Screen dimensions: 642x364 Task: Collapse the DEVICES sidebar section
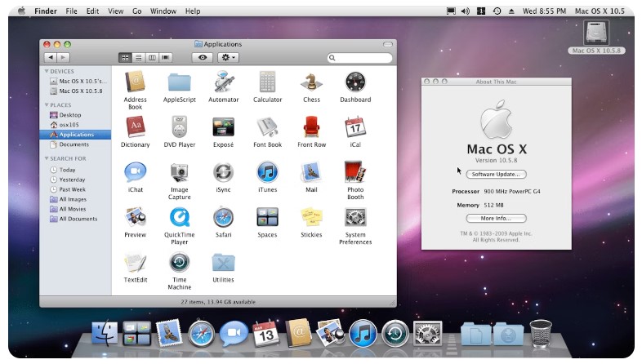[x=47, y=71]
